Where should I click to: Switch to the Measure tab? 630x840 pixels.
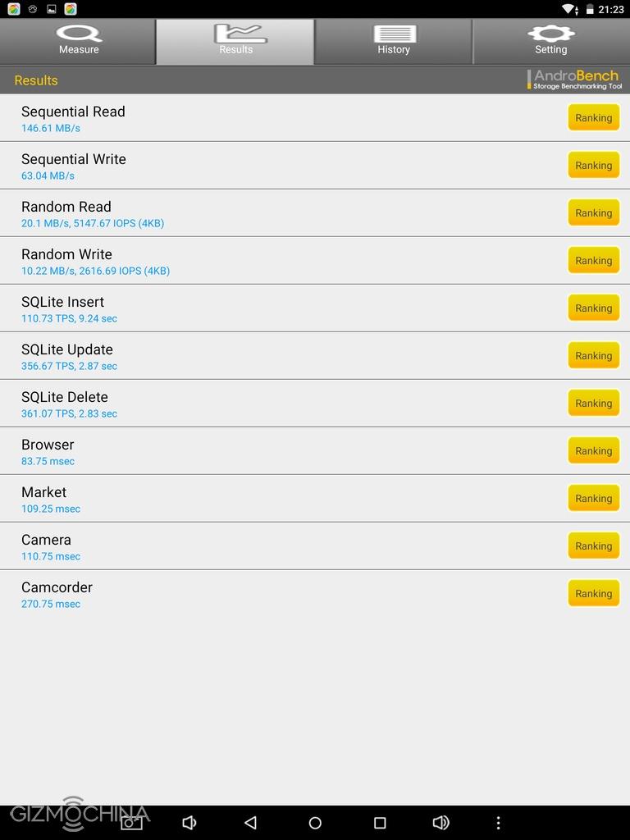(79, 41)
